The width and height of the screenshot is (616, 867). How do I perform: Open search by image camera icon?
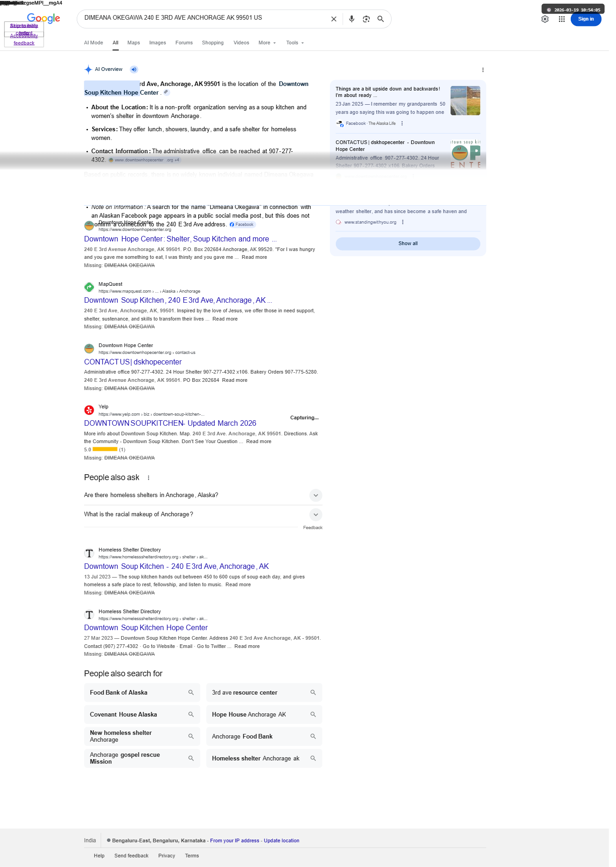[x=366, y=19]
